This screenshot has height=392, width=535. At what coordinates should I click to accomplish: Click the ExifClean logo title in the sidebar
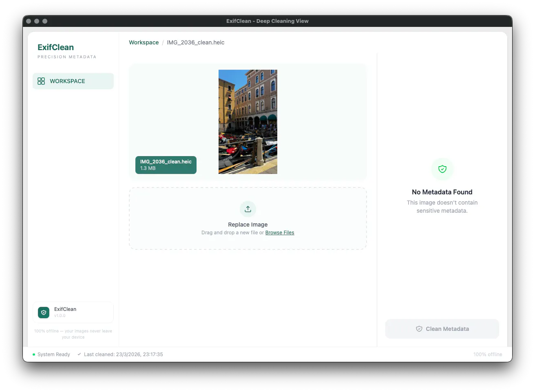(56, 47)
